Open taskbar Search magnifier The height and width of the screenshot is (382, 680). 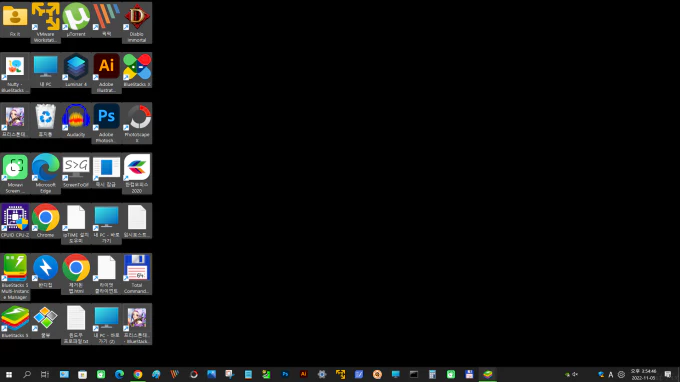pyautogui.click(x=27, y=374)
